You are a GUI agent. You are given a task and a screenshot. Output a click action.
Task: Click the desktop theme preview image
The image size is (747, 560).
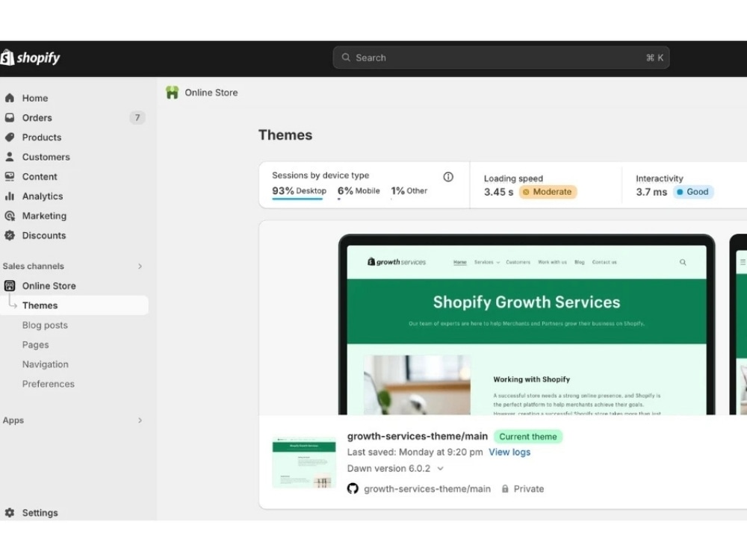[527, 325]
